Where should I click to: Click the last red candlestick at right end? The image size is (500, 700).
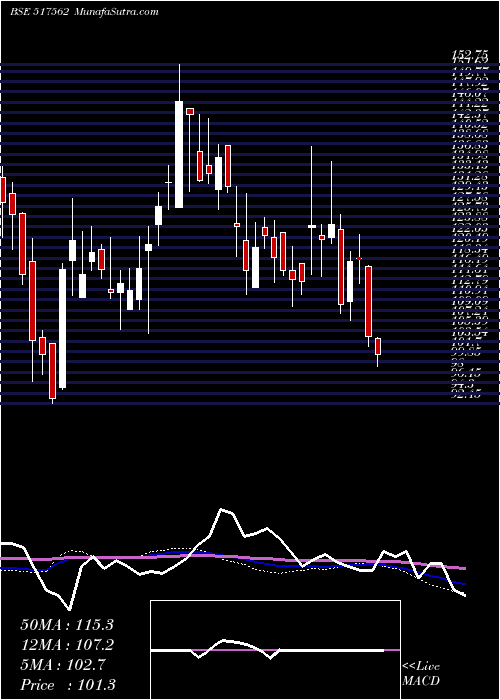[x=378, y=346]
